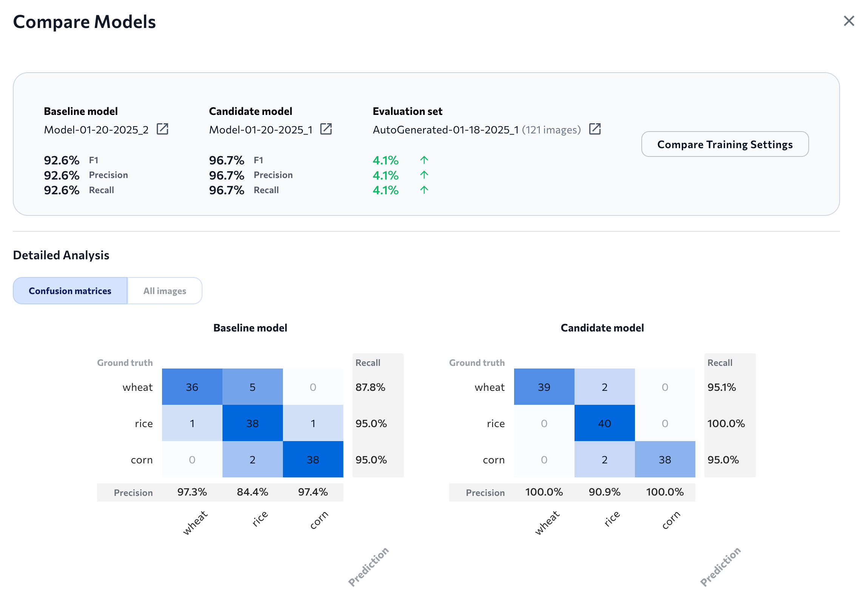The height and width of the screenshot is (604, 868).
Task: Close the Compare Models dialog
Action: 849,21
